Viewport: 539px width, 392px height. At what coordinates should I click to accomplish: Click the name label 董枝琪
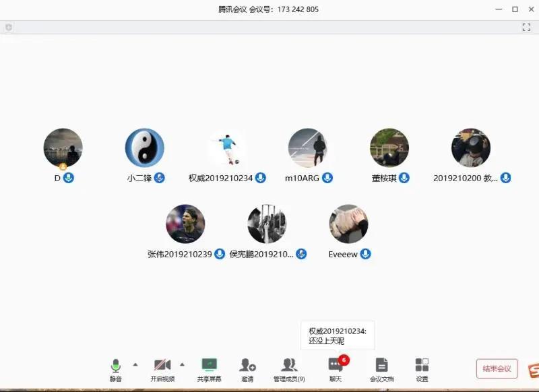tap(384, 178)
